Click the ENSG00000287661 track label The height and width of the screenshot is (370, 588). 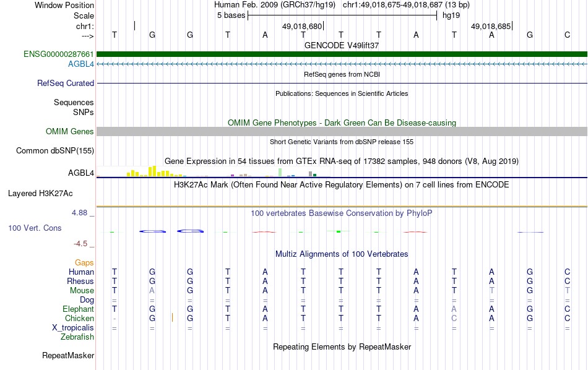59,54
